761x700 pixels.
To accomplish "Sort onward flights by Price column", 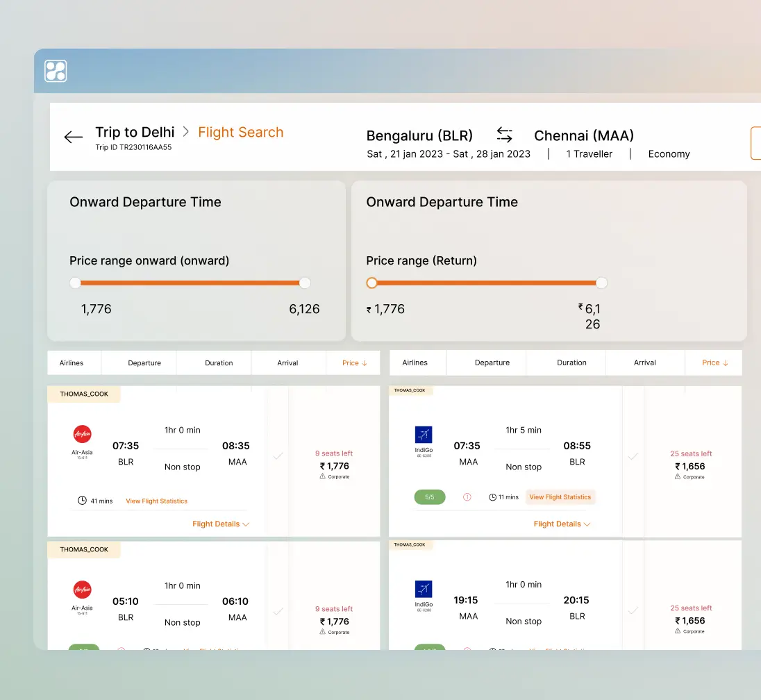I will [x=354, y=363].
